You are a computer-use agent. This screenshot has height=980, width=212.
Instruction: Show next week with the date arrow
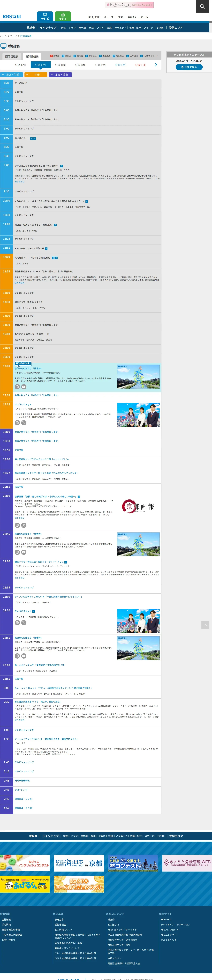156,65
